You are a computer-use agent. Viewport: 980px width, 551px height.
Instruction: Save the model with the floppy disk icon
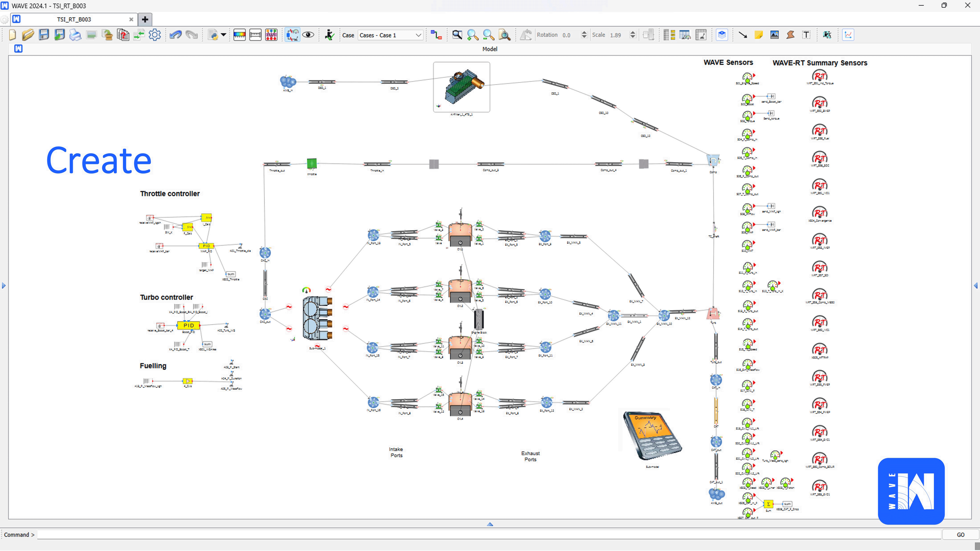(x=44, y=35)
